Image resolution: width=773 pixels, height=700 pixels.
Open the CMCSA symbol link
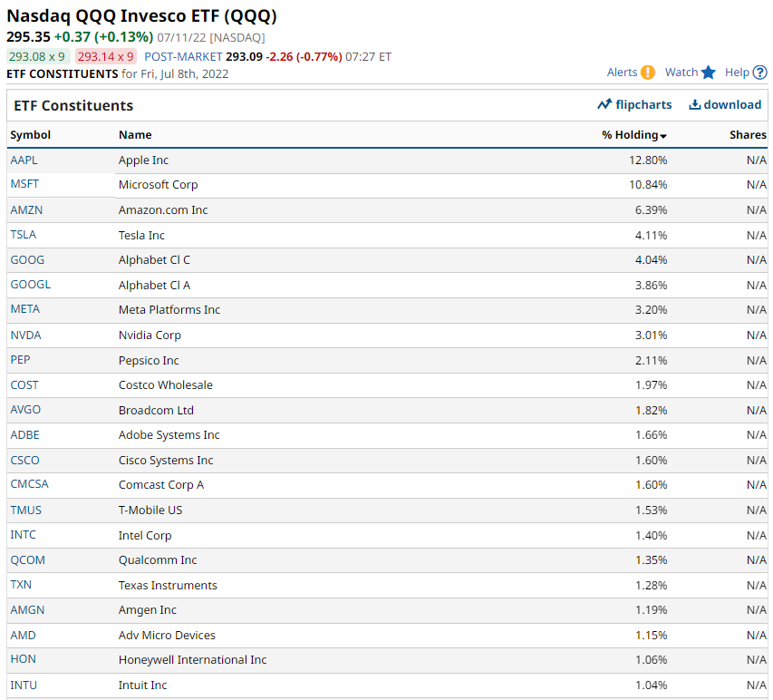pos(30,484)
